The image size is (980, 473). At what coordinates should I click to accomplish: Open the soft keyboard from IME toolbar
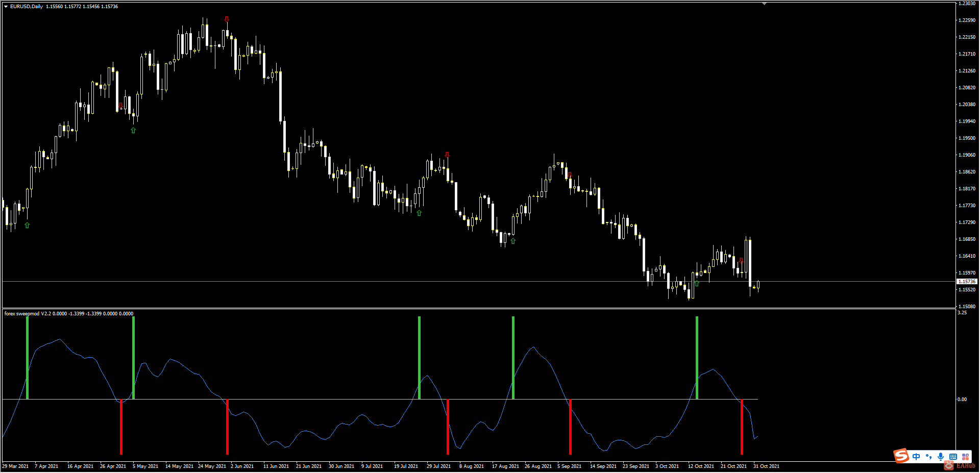pyautogui.click(x=953, y=457)
